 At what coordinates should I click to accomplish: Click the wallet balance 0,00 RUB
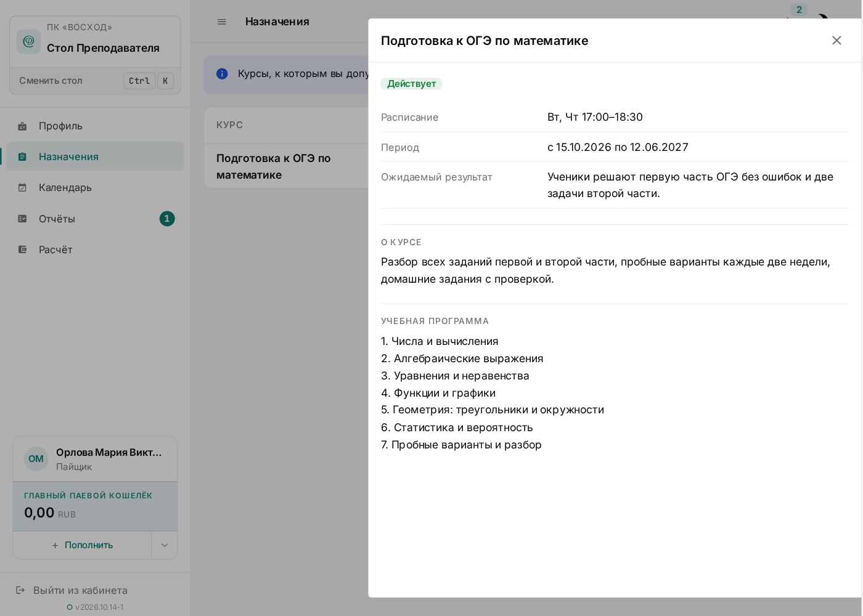pyautogui.click(x=50, y=513)
